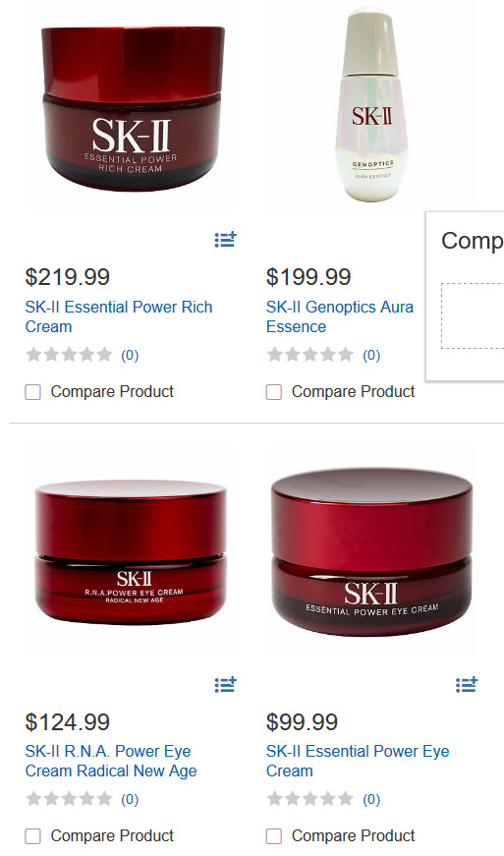Check Compare Product for R.N.A. Power Eye Cream

32,836
